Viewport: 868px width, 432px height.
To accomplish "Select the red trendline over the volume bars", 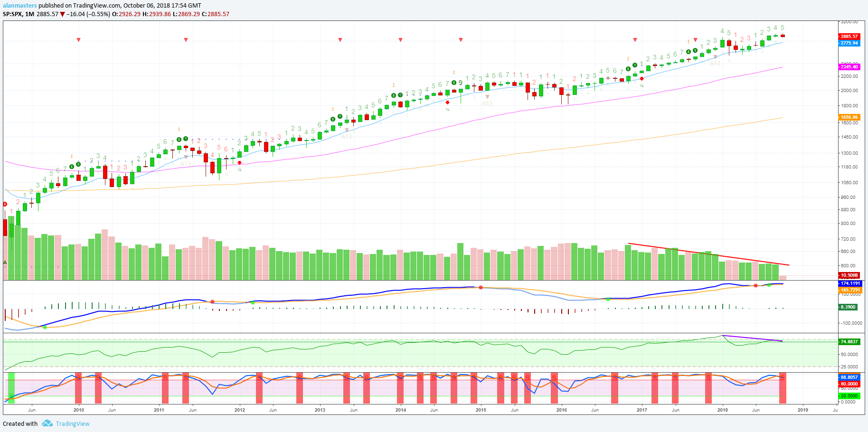I will (708, 254).
